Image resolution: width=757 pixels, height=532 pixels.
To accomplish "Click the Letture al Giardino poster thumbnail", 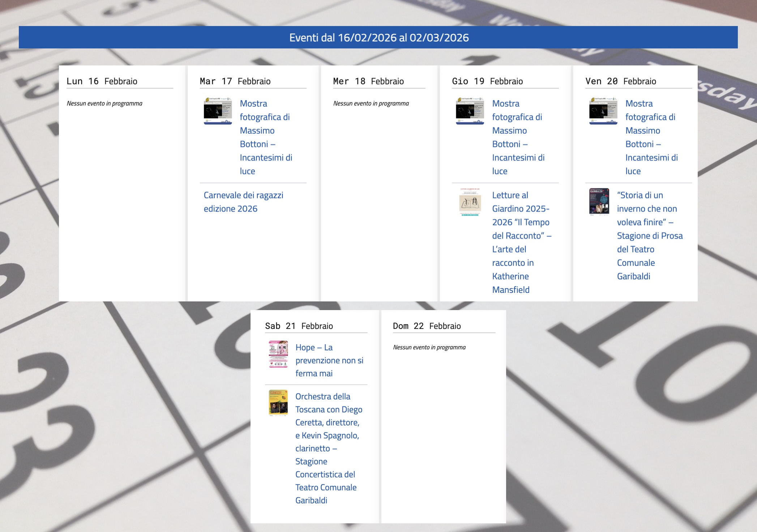I will pos(470,202).
